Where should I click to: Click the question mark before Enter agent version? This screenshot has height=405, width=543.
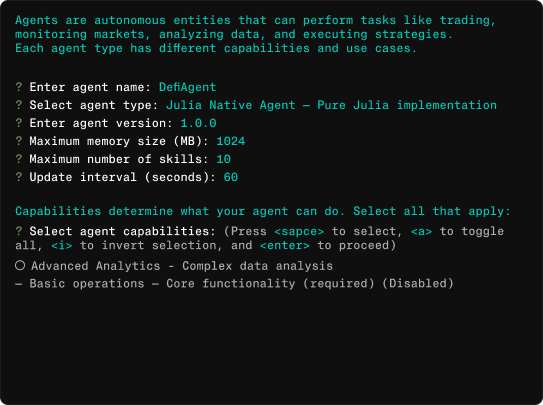[19, 123]
